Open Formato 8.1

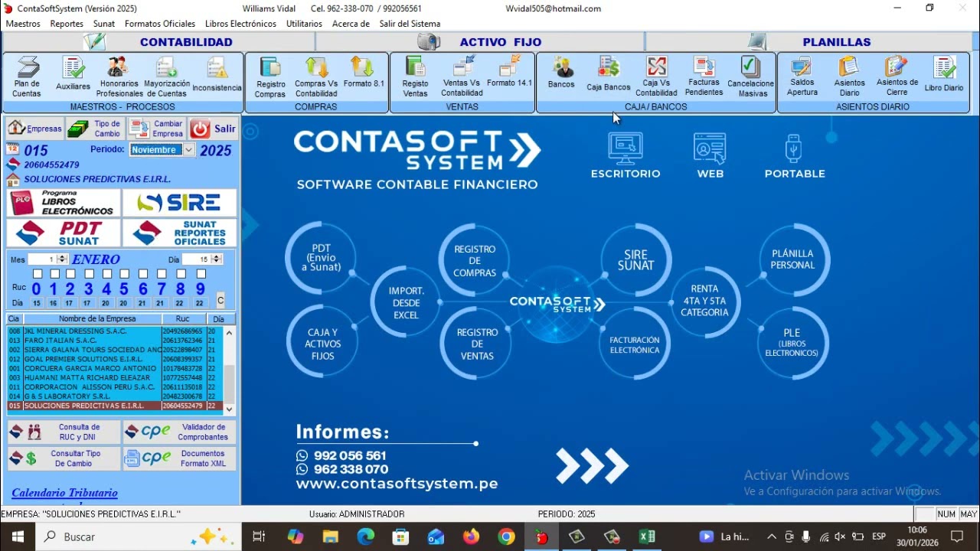tap(363, 73)
